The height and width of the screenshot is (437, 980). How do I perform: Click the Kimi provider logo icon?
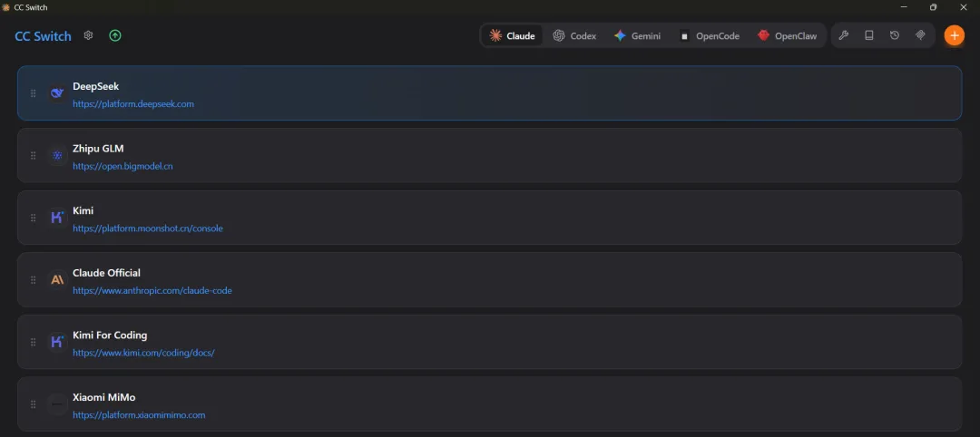57,218
